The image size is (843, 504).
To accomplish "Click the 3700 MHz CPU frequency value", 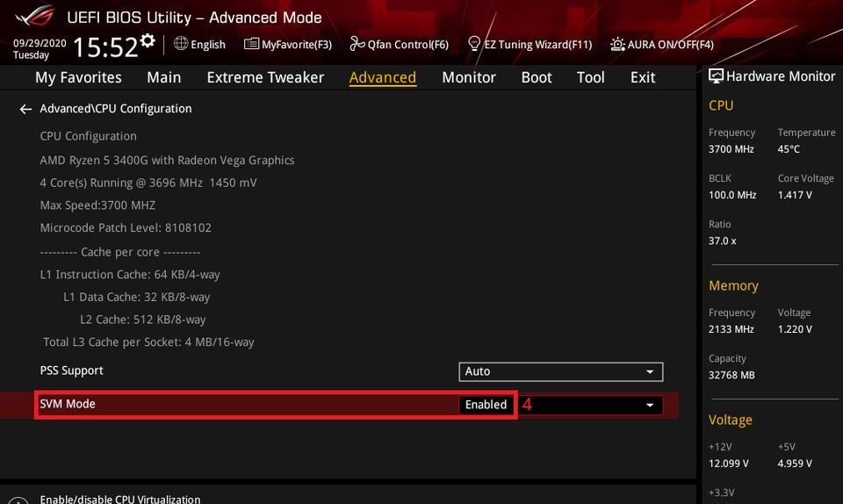I will (x=731, y=149).
